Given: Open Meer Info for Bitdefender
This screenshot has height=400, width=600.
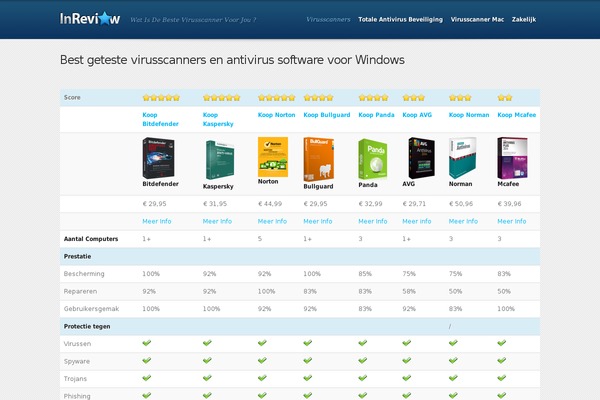Looking at the screenshot, I should 157,221.
